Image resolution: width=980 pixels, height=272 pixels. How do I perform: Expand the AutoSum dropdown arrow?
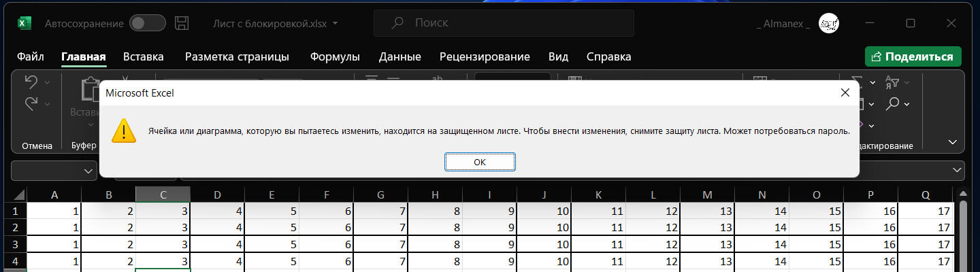(873, 83)
